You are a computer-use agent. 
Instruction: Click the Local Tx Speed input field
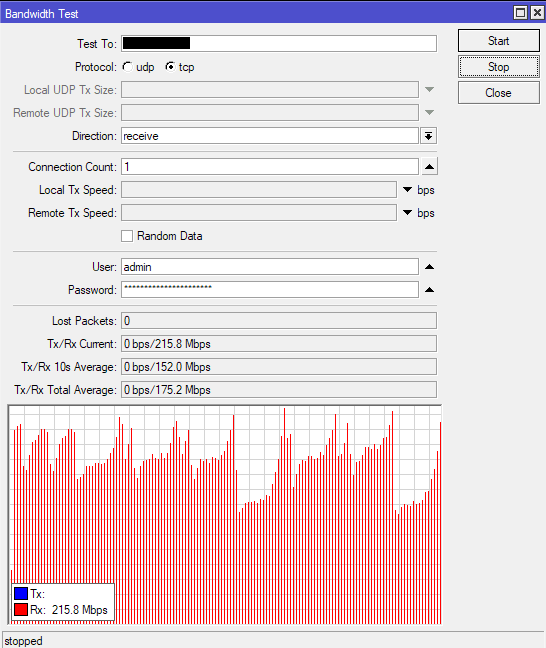[x=259, y=190]
